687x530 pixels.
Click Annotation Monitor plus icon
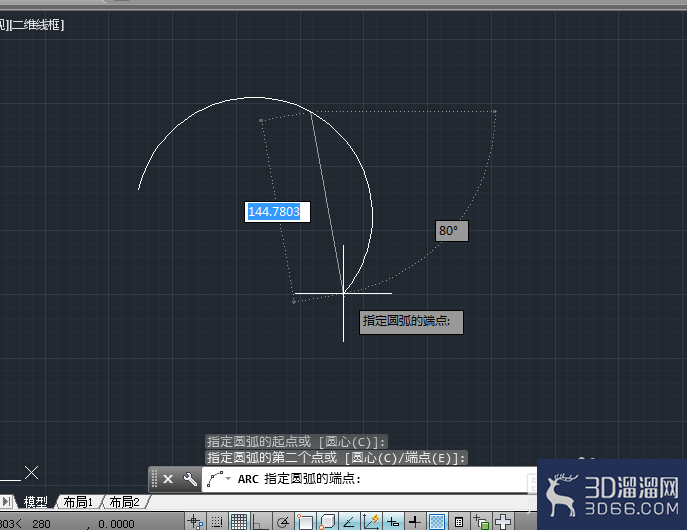(x=503, y=522)
